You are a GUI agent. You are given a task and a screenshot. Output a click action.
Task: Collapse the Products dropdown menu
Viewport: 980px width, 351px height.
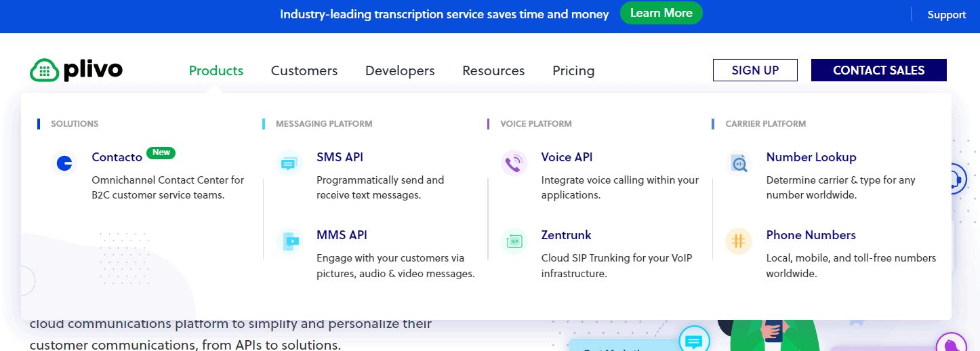pos(216,70)
